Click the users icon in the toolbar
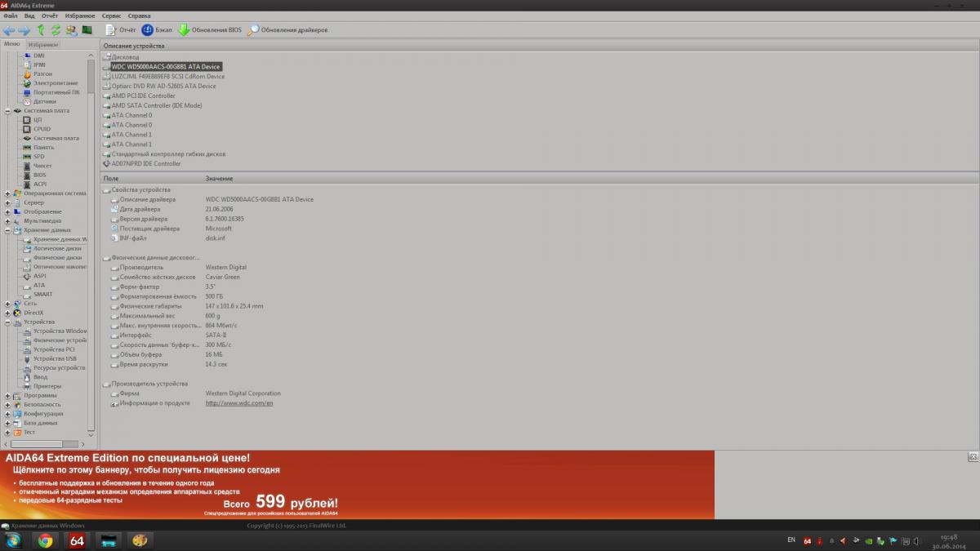 point(71,30)
